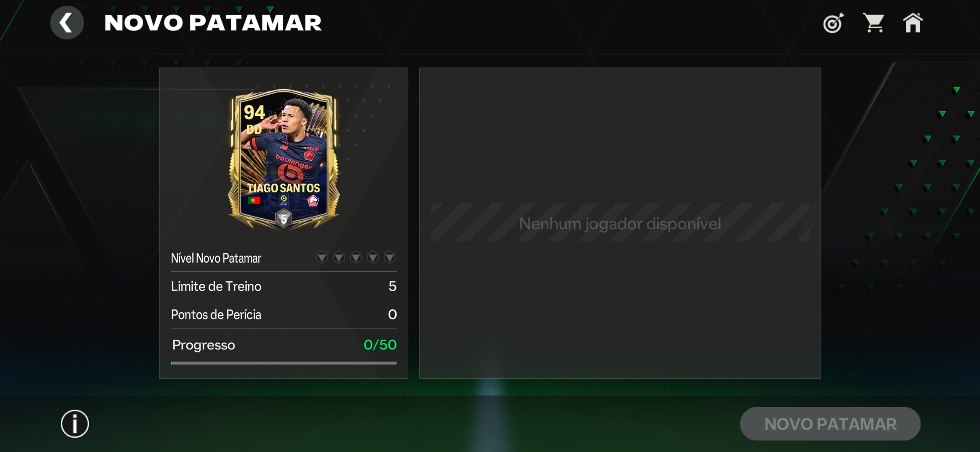Screen dimensions: 980x452
Task: Click the NOVO PATAMAR button
Action: tap(830, 424)
